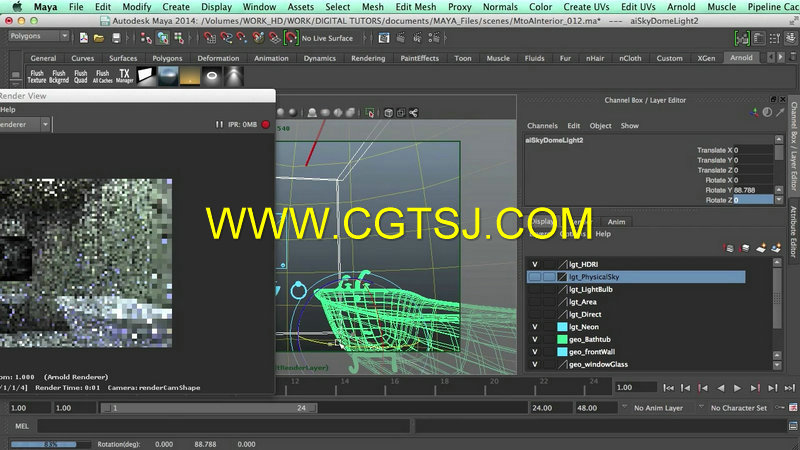Enable snap to curves magnet icon
Image resolution: width=800 pixels, height=450 pixels.
[x=226, y=38]
